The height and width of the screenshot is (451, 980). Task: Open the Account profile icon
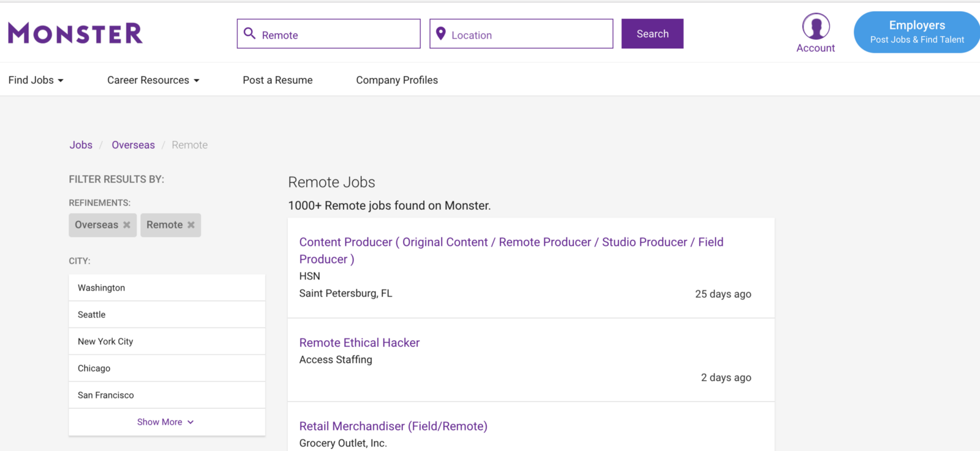click(x=815, y=28)
